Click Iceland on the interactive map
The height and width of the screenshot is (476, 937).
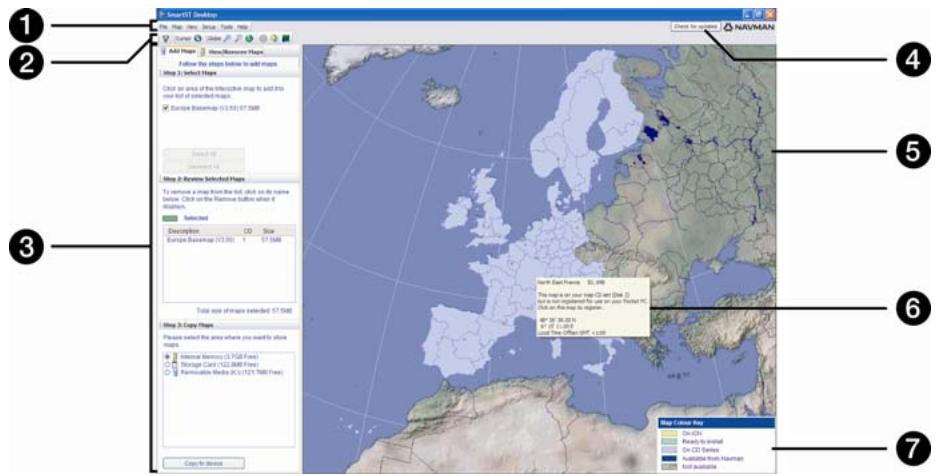[x=441, y=94]
